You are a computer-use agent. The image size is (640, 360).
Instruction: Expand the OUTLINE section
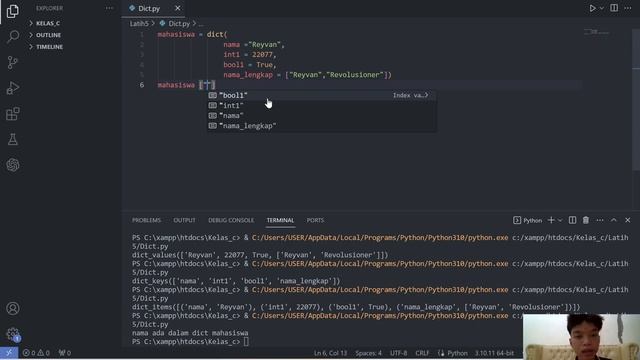pyautogui.click(x=48, y=35)
